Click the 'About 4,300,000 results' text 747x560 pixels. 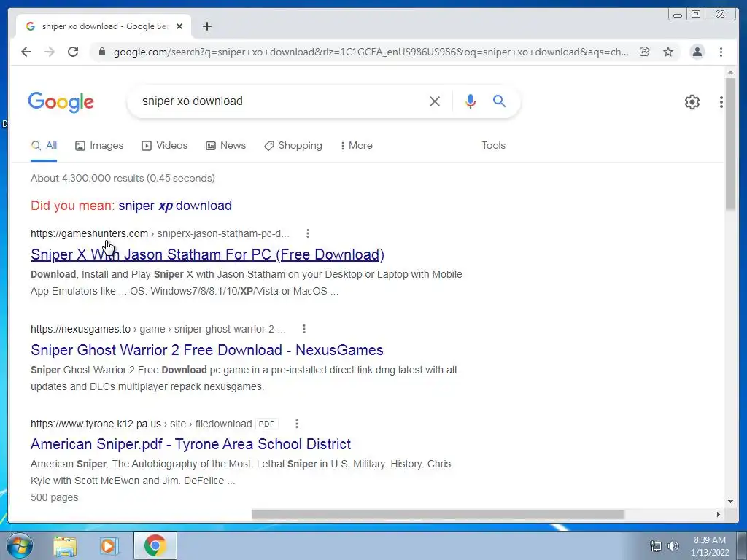pos(123,178)
